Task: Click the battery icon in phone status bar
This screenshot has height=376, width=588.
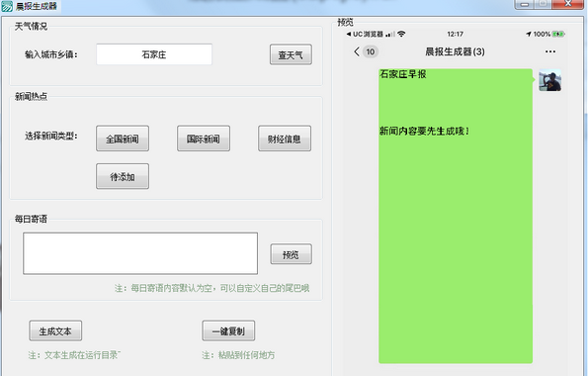Action: pyautogui.click(x=558, y=35)
